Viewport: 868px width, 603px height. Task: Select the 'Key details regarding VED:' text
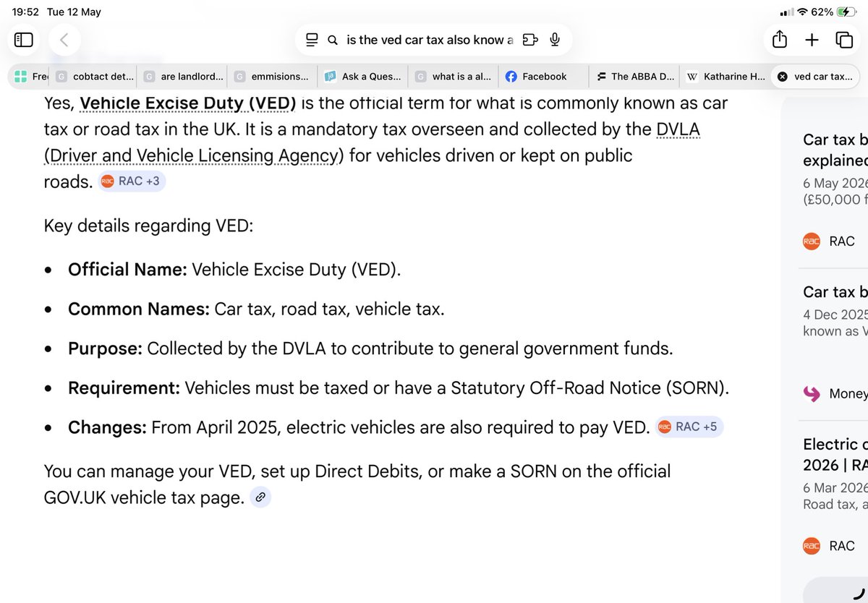149,226
